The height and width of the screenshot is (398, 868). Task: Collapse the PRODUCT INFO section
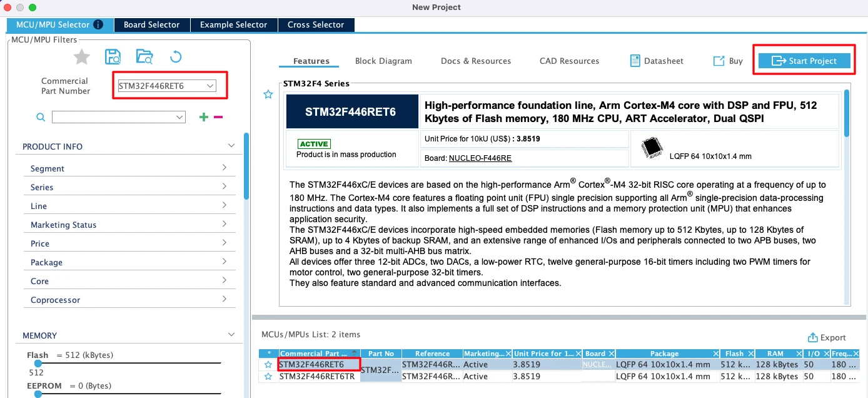pos(231,146)
